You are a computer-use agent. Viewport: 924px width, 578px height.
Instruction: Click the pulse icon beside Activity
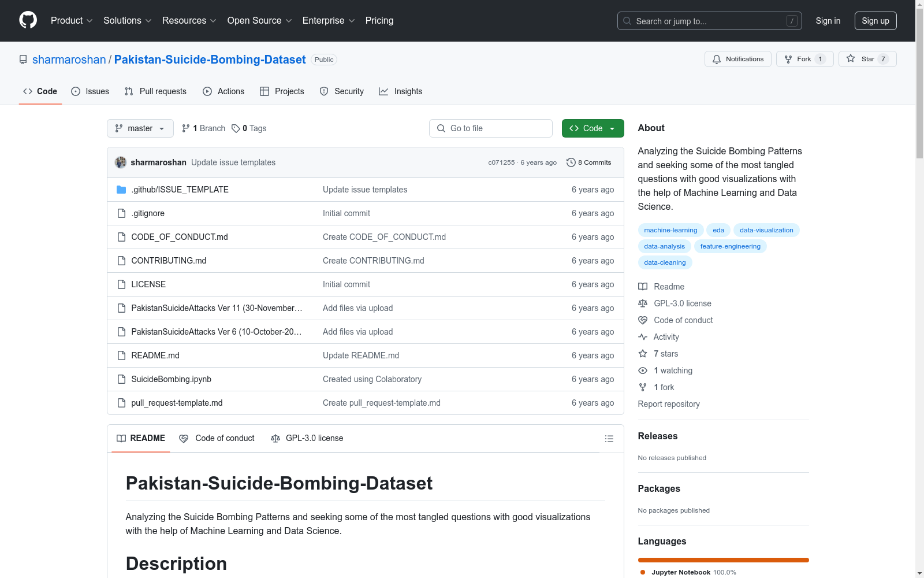click(x=643, y=337)
